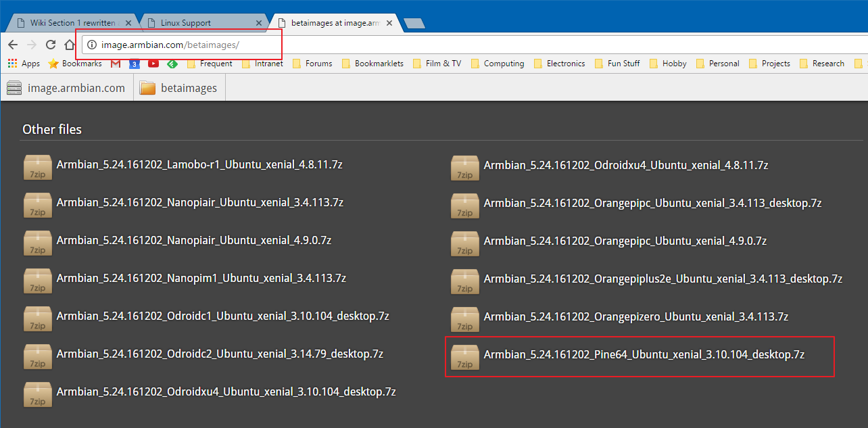Open the YouTube bookmark icon
The width and height of the screenshot is (868, 428).
pyautogui.click(x=153, y=64)
